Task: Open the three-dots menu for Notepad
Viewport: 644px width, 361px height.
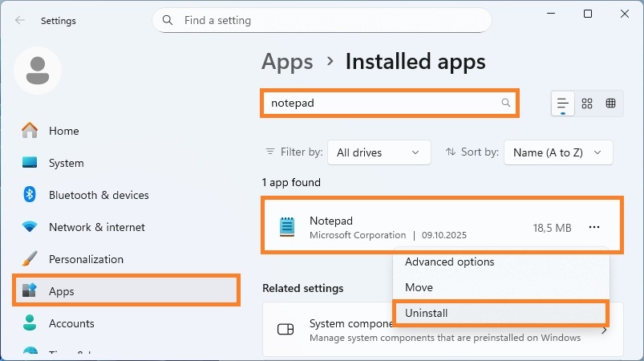Action: (x=593, y=228)
